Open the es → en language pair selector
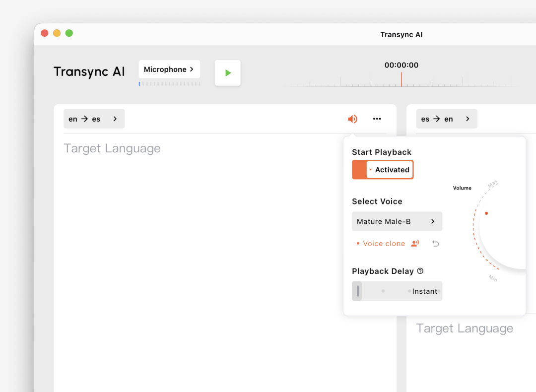 pos(447,119)
